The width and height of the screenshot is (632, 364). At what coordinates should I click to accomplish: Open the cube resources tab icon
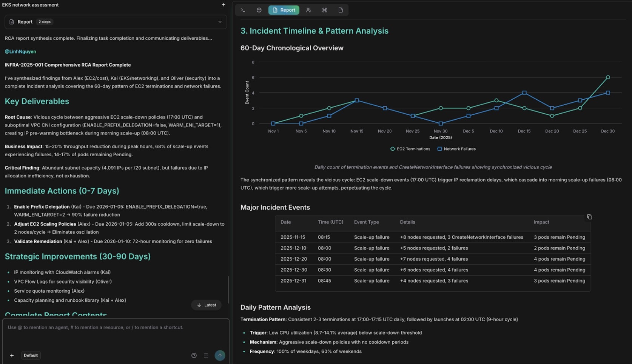259,10
